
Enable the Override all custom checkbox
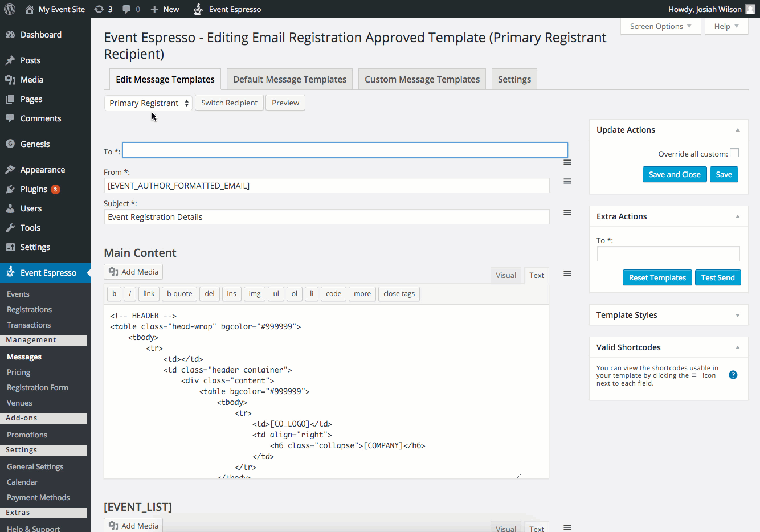click(x=734, y=153)
